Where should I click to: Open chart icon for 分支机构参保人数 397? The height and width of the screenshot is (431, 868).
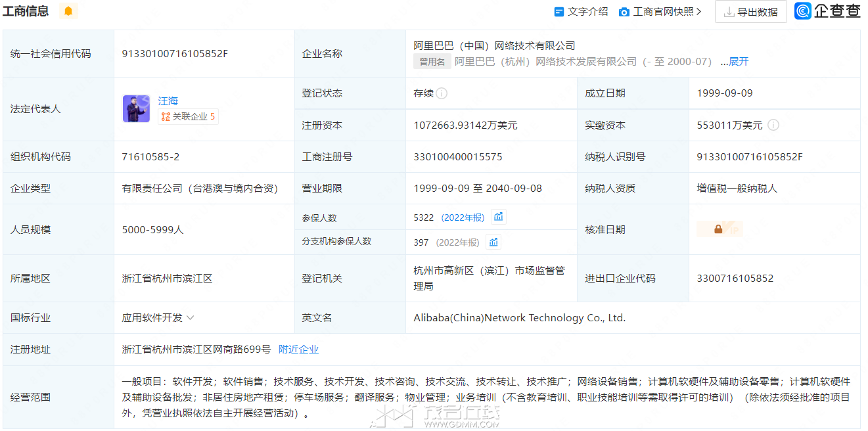click(493, 242)
